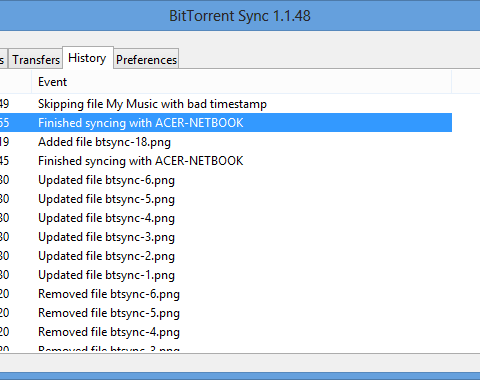Click the BitTorrent Sync 1.1.48 title bar
Image resolution: width=480 pixels, height=380 pixels.
tap(240, 16)
